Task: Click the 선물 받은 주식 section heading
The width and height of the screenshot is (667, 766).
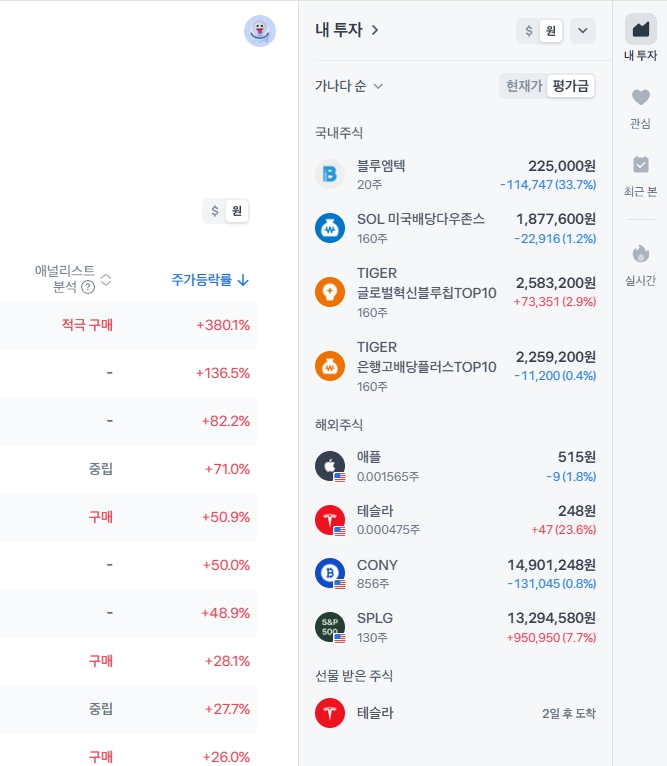Action: coord(354,676)
